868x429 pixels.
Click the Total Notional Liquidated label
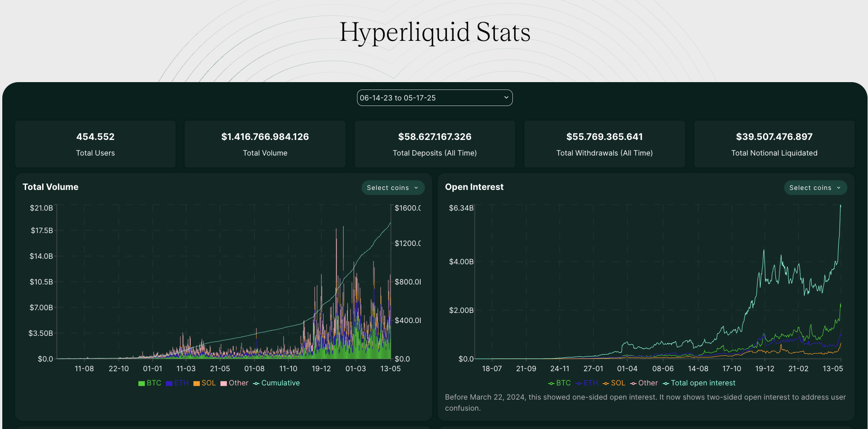pos(774,153)
